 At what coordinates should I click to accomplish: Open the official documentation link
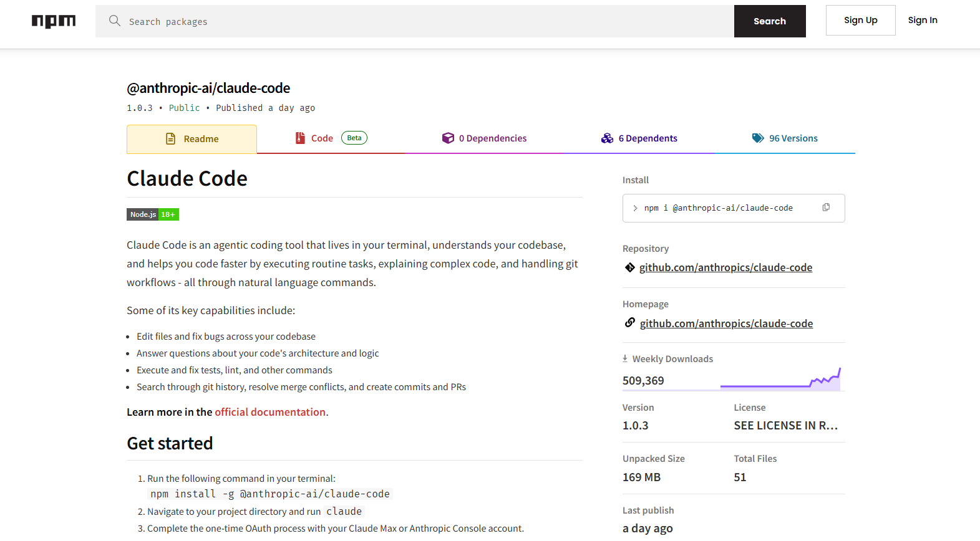click(270, 412)
